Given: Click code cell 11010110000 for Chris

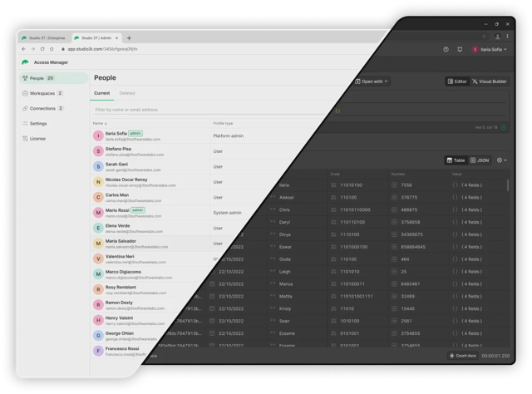Looking at the screenshot, I should point(355,209).
